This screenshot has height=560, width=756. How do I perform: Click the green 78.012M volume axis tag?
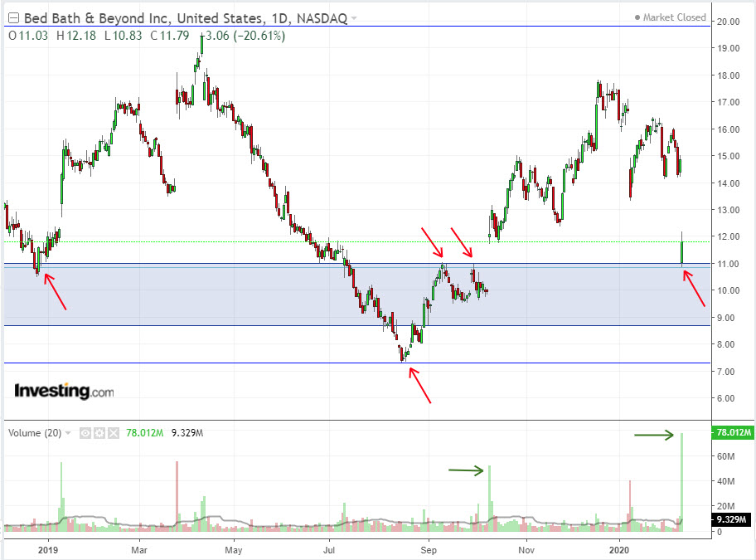point(733,432)
